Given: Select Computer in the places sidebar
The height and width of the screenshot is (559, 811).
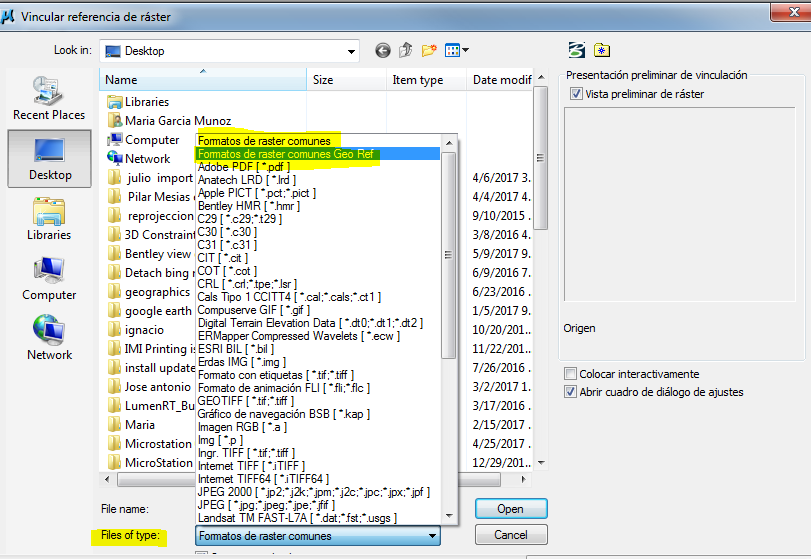Looking at the screenshot, I should click(x=49, y=278).
